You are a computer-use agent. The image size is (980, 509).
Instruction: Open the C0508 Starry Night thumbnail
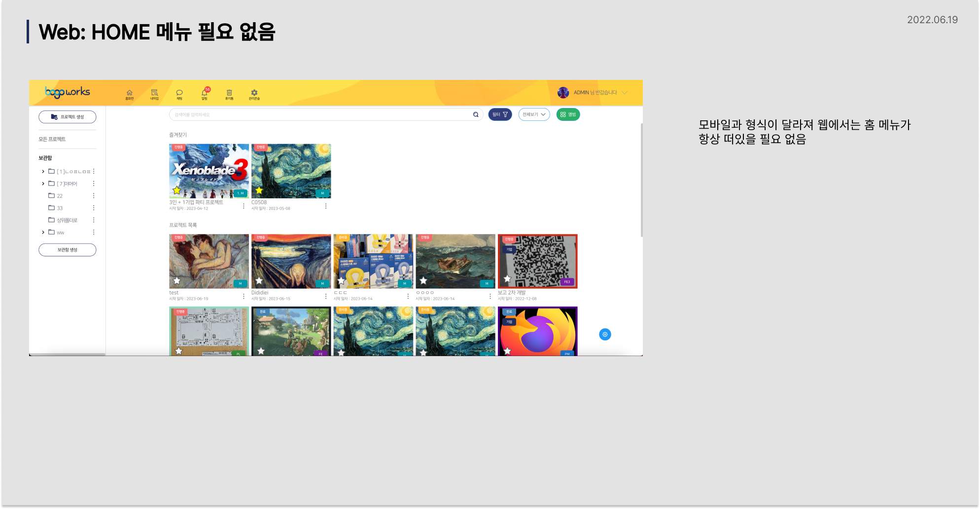point(291,171)
